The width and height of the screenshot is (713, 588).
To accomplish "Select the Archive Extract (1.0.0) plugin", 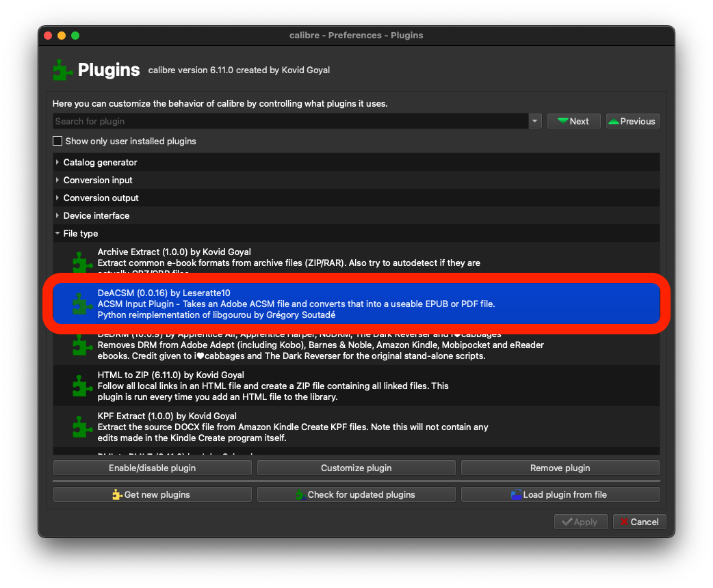I will point(356,258).
